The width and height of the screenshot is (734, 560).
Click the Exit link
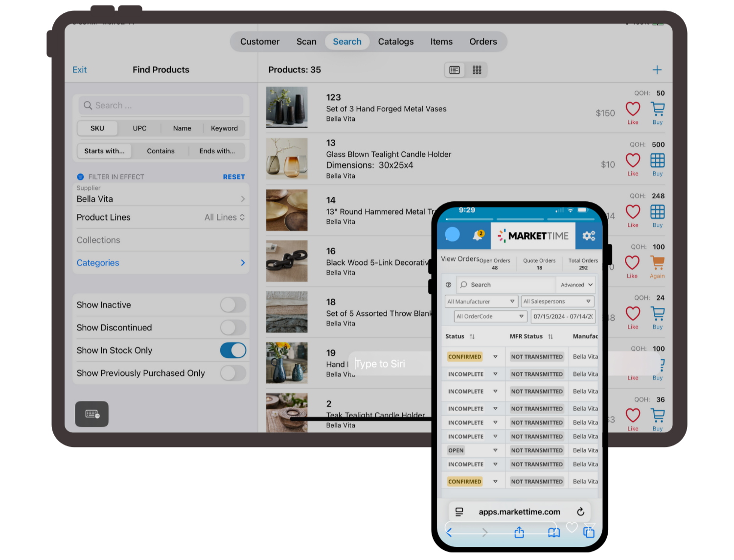pyautogui.click(x=79, y=70)
